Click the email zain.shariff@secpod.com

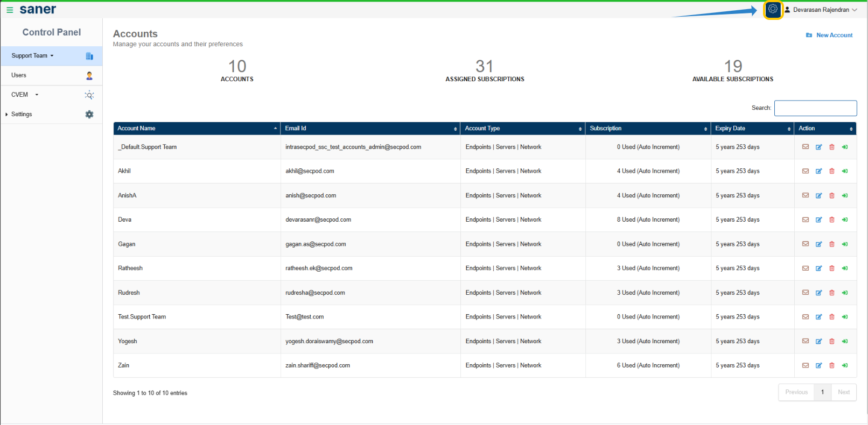(x=318, y=365)
